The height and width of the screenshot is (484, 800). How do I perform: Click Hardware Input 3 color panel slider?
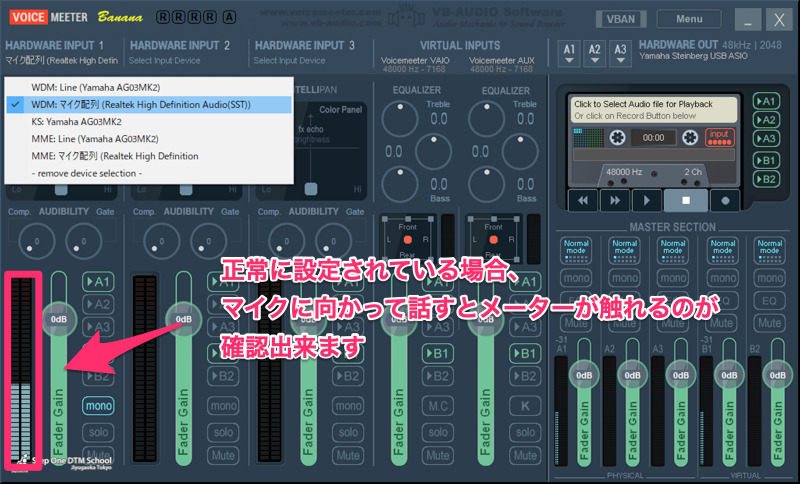[x=311, y=189]
